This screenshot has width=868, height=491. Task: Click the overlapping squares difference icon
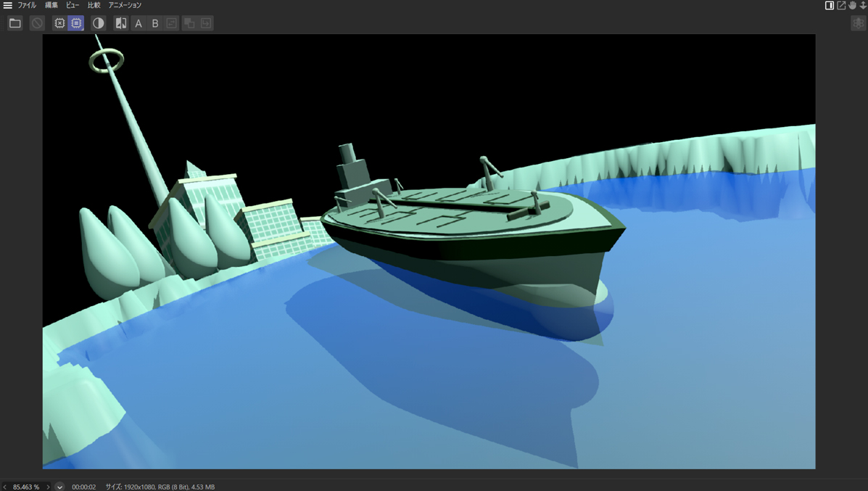click(x=189, y=23)
